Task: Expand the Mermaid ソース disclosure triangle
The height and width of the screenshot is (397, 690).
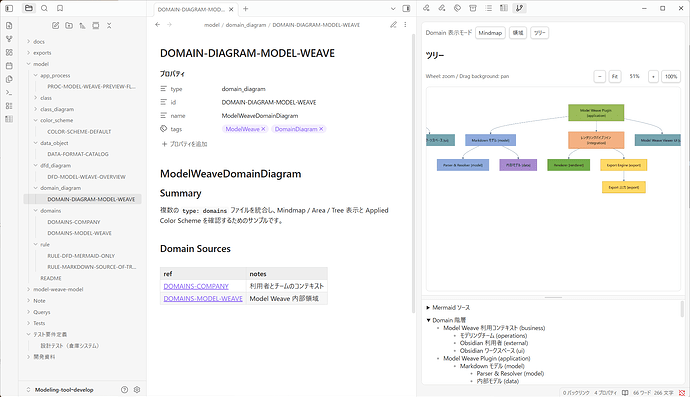Action: (428, 308)
